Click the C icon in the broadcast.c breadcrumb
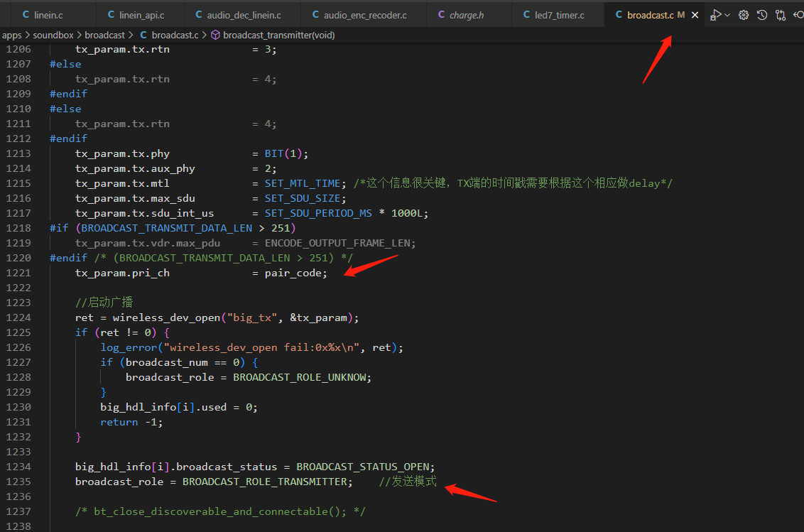The width and height of the screenshot is (804, 532). point(143,35)
